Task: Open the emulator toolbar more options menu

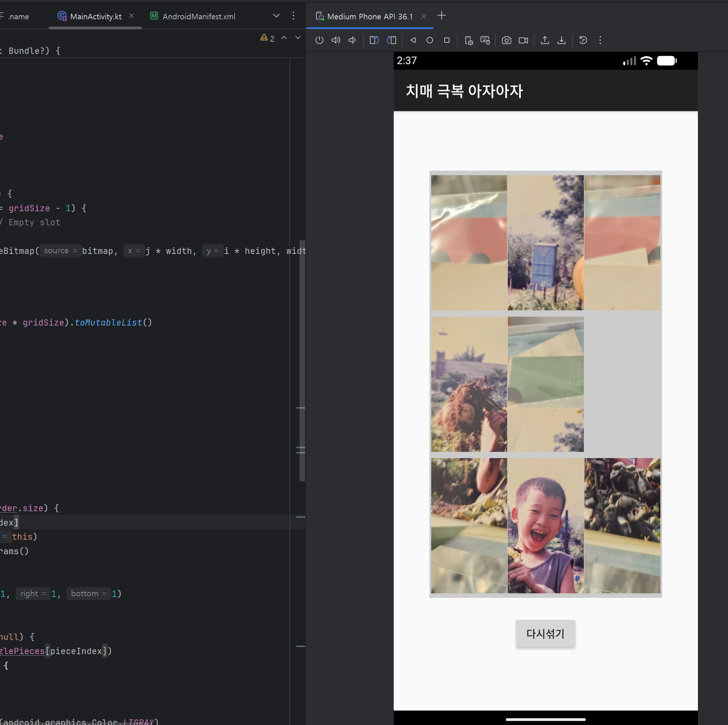Action: pyautogui.click(x=600, y=40)
